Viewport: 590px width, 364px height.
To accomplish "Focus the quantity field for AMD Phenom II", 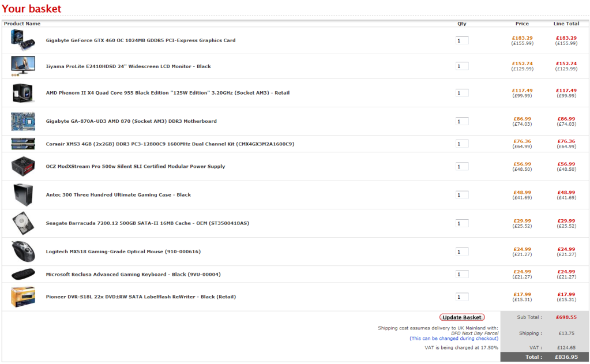I will [x=462, y=93].
